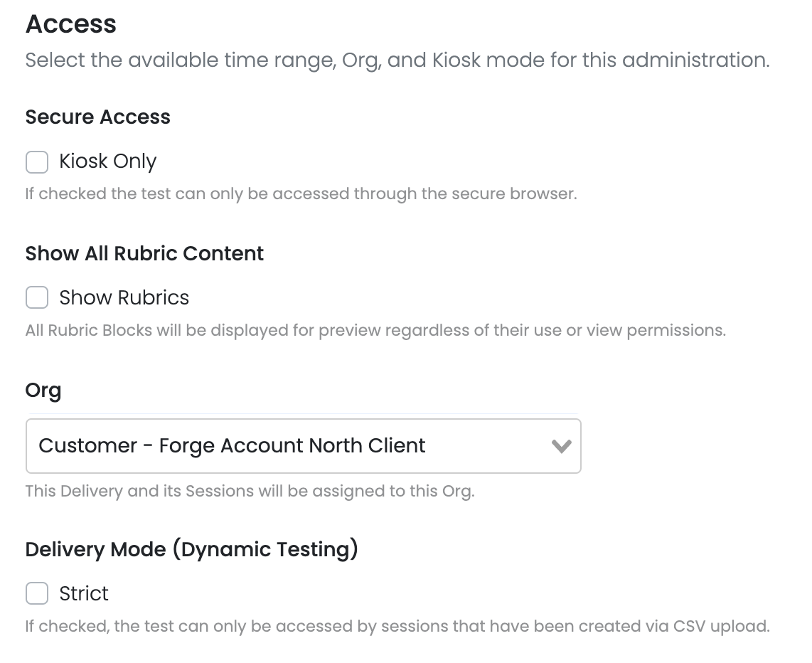Click the 'assigned to this Org' hint

point(250,491)
